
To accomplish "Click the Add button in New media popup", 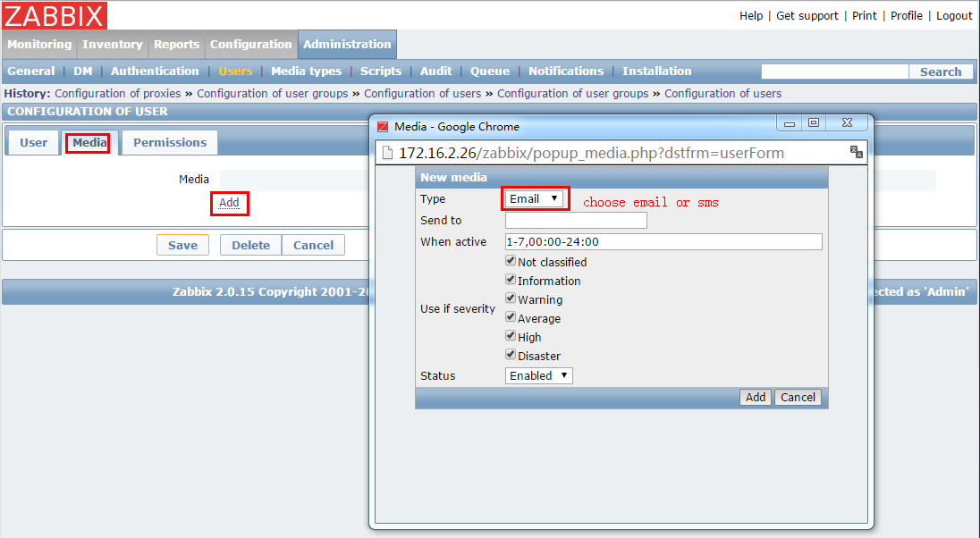I will point(756,397).
